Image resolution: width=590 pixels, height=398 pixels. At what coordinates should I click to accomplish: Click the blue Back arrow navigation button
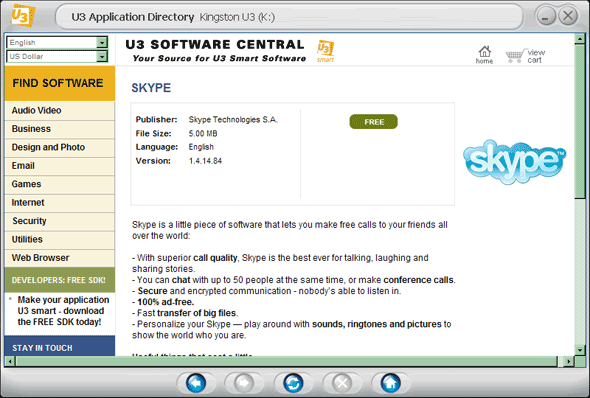click(x=196, y=383)
